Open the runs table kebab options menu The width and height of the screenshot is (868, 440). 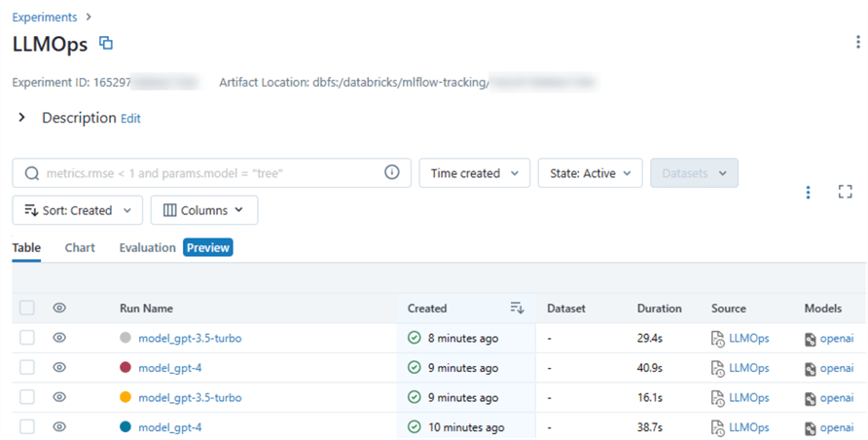click(809, 192)
